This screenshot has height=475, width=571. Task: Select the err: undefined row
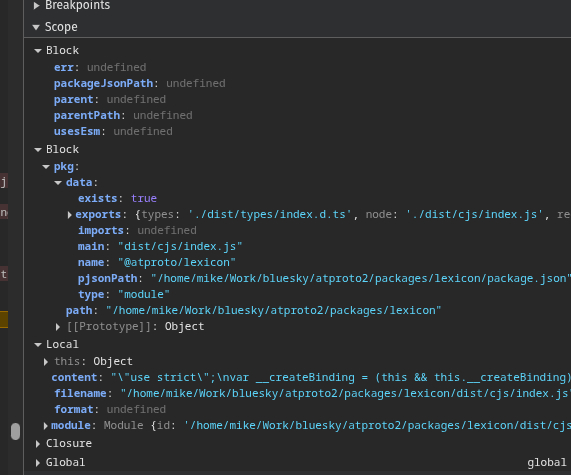100,67
